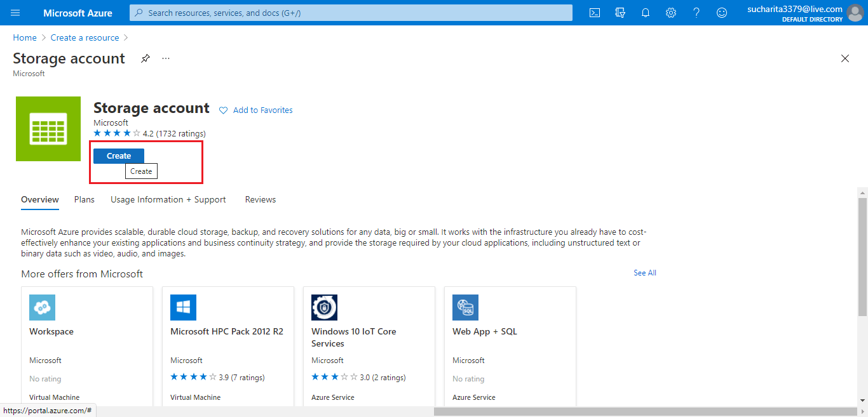Screen dimensions: 868x417
Task: Click See All offers link
Action: [644, 273]
